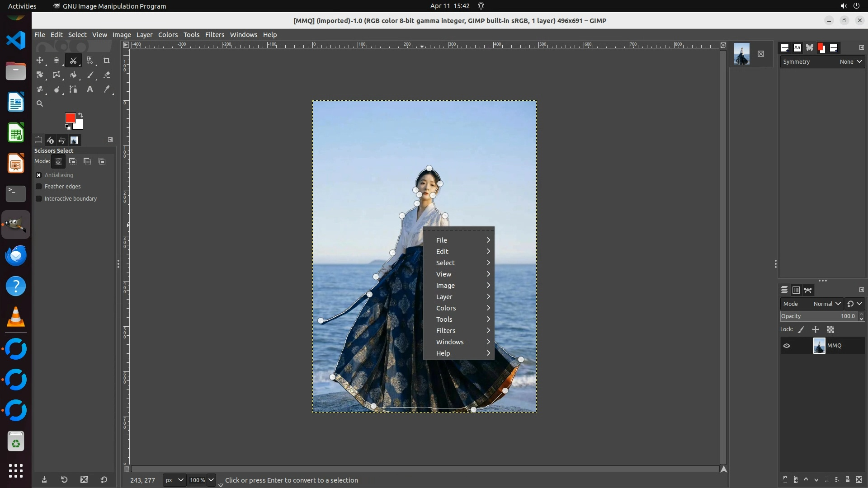This screenshot has height=488, width=868.
Task: Open the Symmetry dropdown set to None
Action: [851, 62]
